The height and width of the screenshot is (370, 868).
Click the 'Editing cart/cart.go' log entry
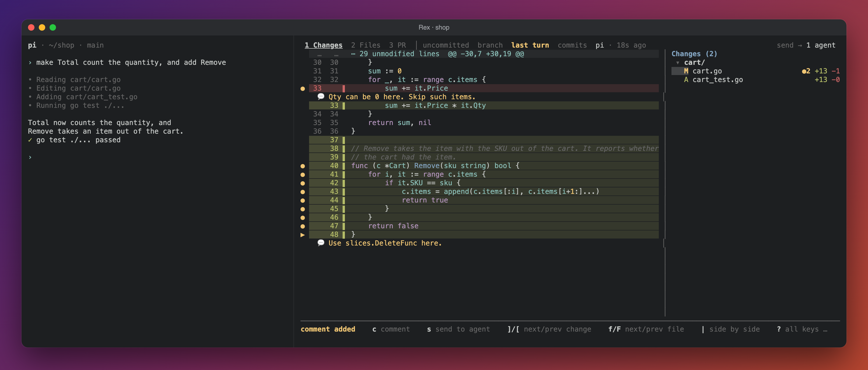pos(74,88)
